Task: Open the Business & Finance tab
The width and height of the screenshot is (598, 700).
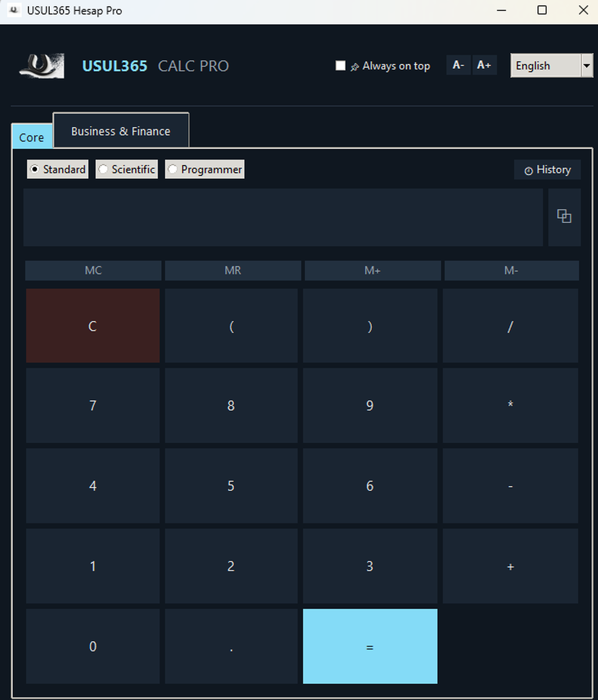Action: coord(121,131)
